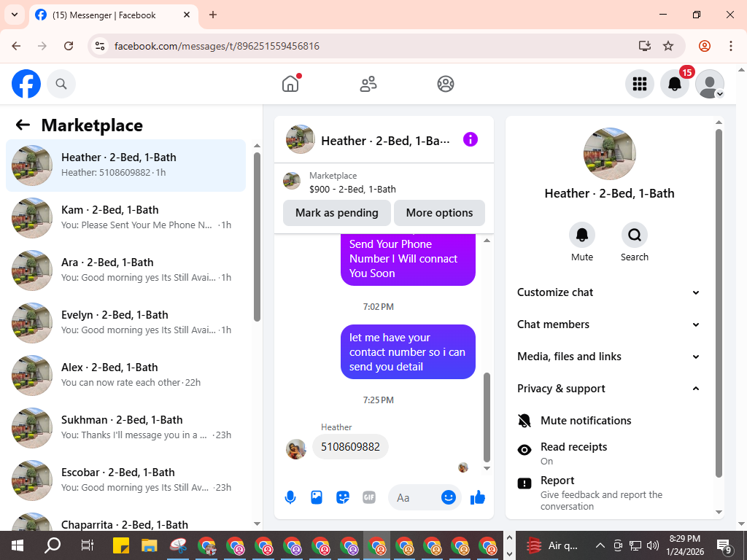
Task: Open Escobar 2-Bed, 1-Bath conversation
Action: click(125, 480)
